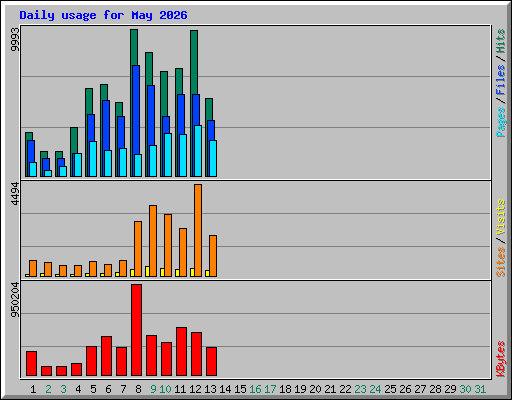The image size is (512, 400).
Task: Click the day 1 label on the x-axis
Action: (x=33, y=389)
